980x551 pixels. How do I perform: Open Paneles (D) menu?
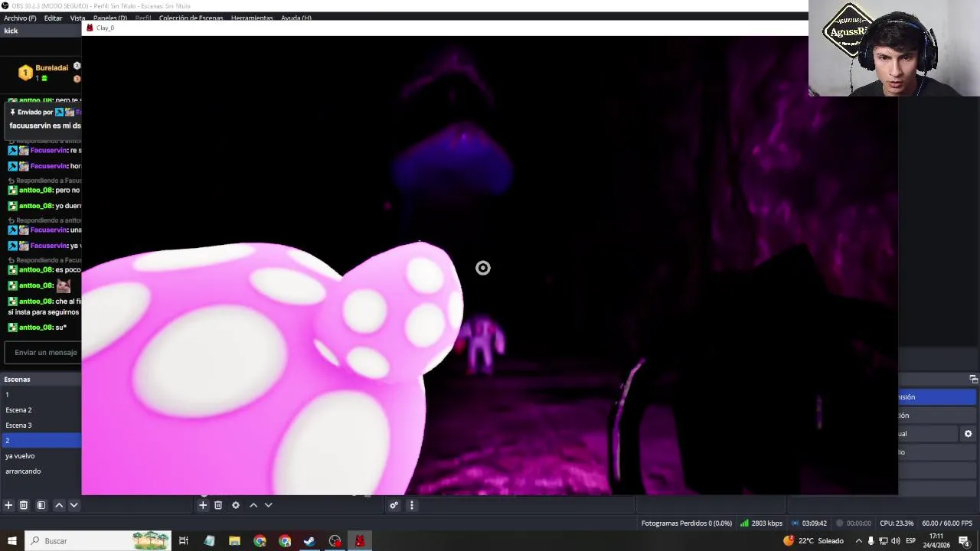tap(110, 18)
